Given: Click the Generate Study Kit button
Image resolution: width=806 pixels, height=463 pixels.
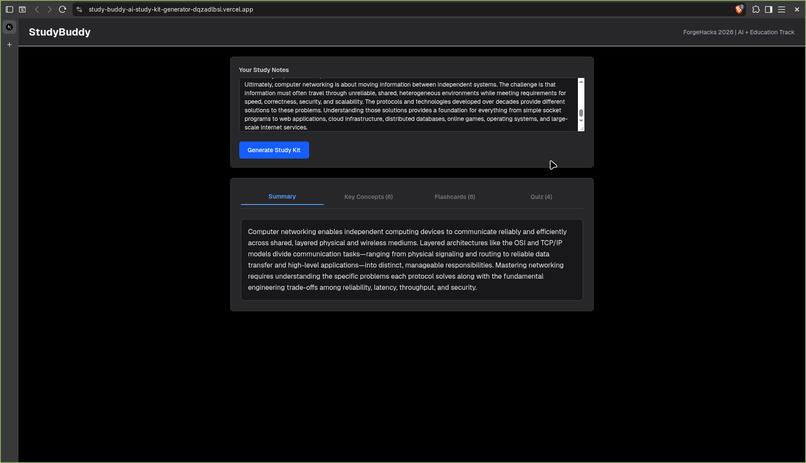Looking at the screenshot, I should pyautogui.click(x=274, y=150).
